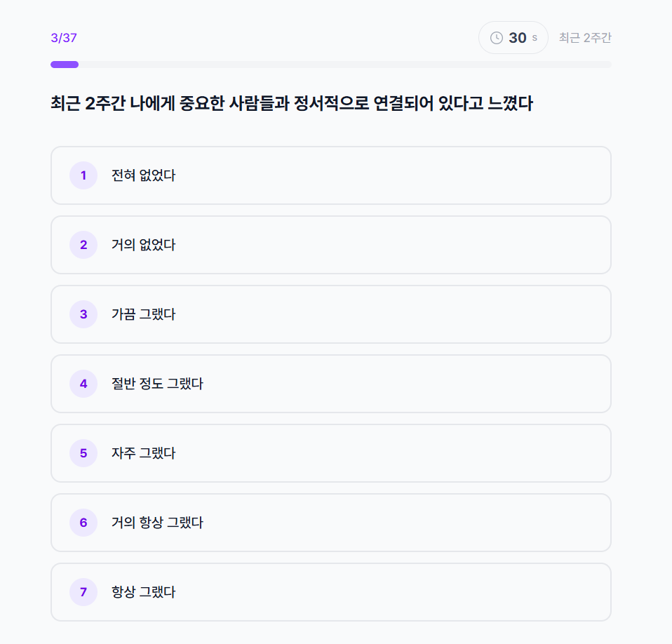Click the numbered circle 3 badge

(x=83, y=314)
